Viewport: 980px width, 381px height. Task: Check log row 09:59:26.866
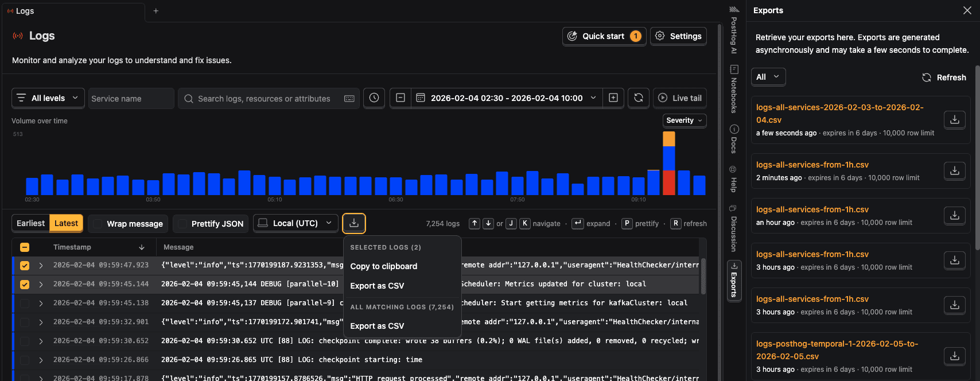click(x=25, y=360)
